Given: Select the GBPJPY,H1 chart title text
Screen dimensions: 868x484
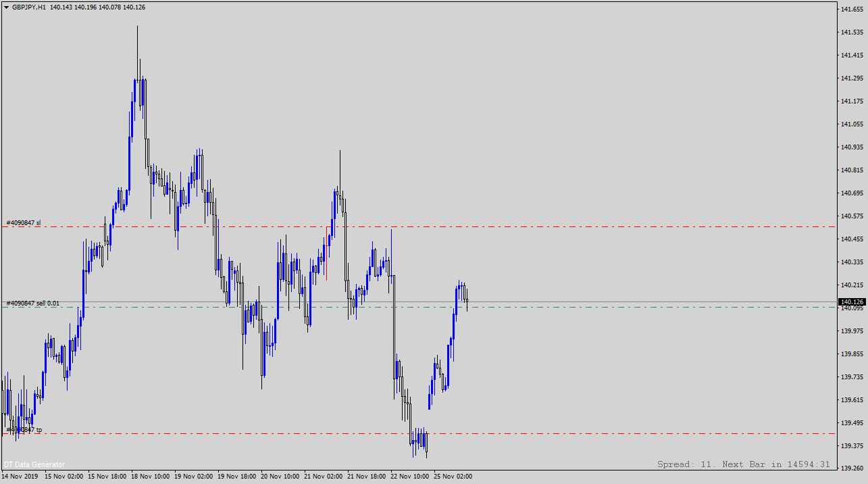Looking at the screenshot, I should click(29, 7).
